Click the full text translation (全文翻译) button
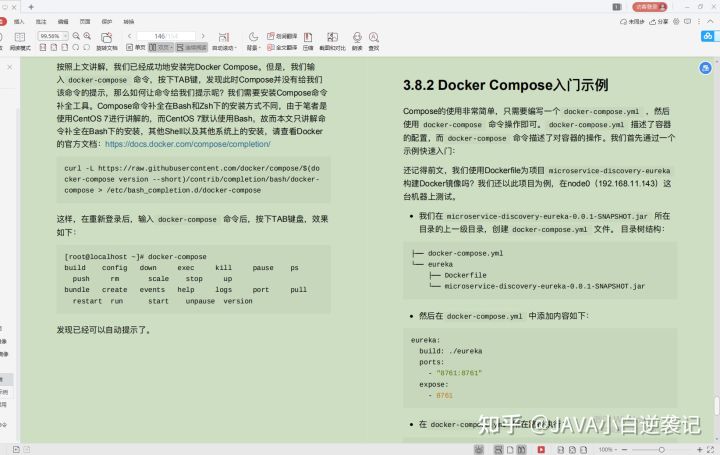The height and width of the screenshot is (455, 720). (x=282, y=47)
